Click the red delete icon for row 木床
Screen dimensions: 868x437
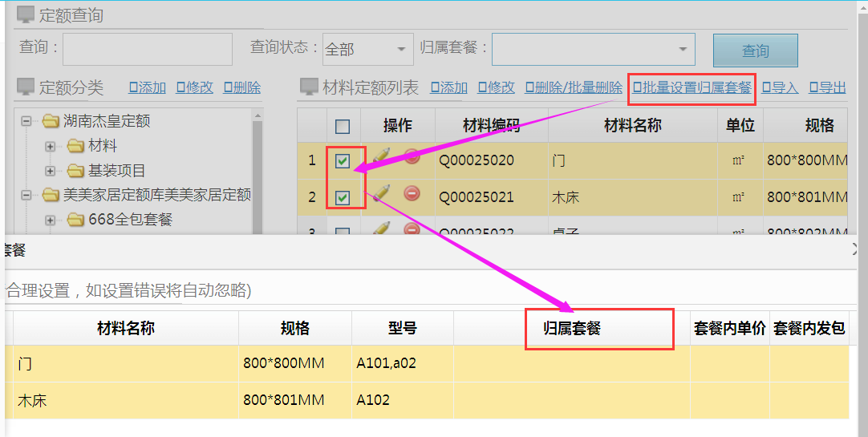tap(412, 193)
